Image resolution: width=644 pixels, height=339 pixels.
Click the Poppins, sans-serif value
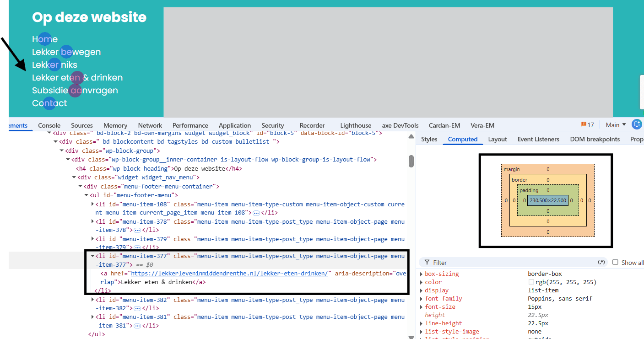560,299
